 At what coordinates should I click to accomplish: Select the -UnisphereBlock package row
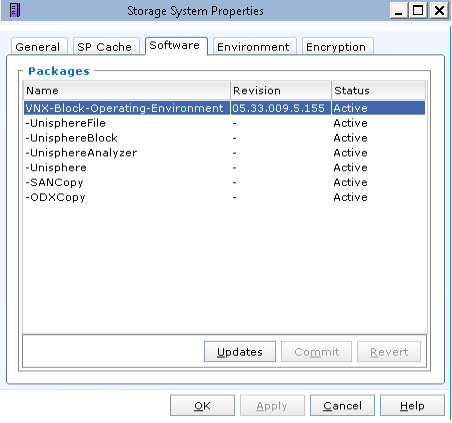[224, 138]
